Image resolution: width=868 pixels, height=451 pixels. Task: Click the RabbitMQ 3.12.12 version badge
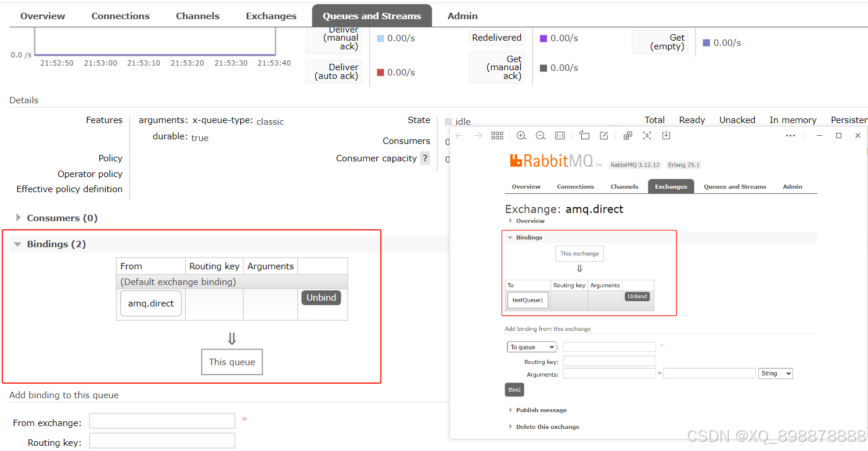point(635,165)
